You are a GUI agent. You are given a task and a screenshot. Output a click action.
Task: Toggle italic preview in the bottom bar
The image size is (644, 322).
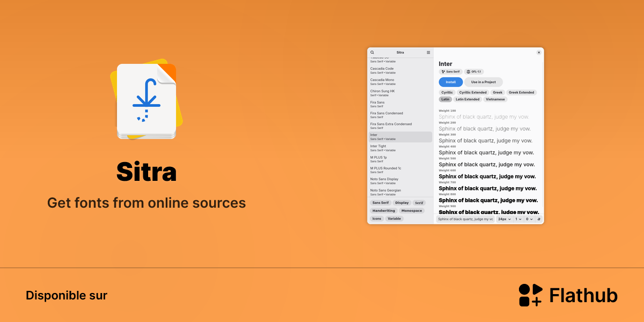[539, 219]
